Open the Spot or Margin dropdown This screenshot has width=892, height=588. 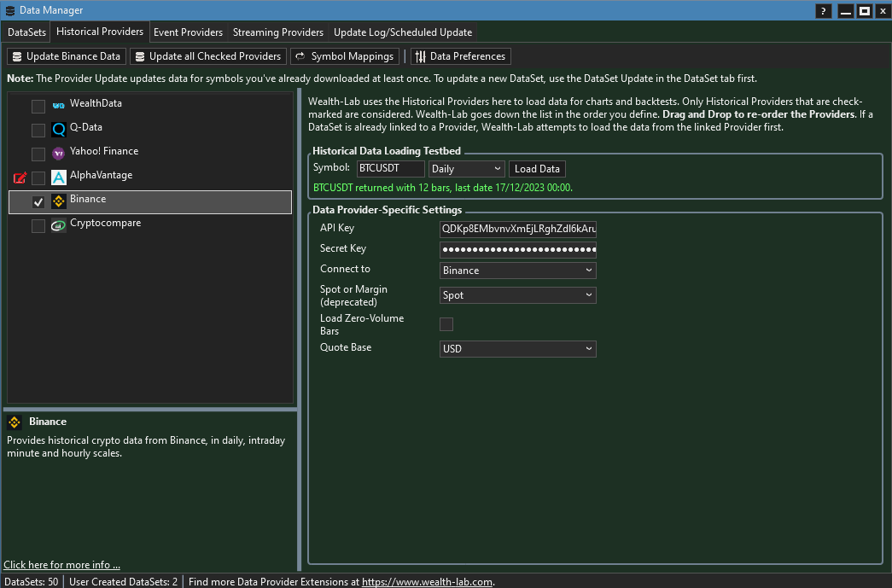[517, 295]
